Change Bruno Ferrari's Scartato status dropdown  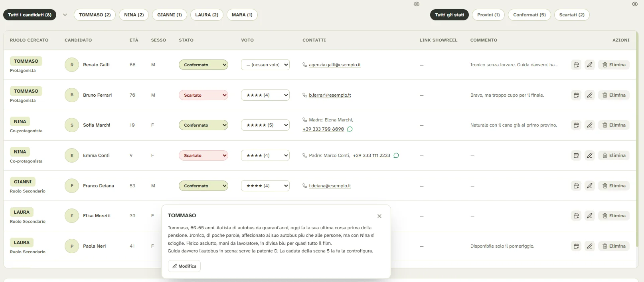(203, 95)
